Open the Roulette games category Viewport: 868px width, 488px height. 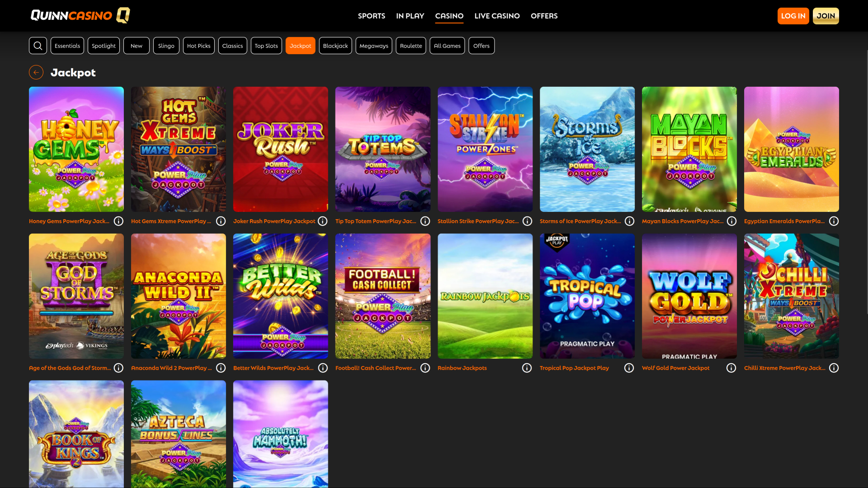click(410, 45)
